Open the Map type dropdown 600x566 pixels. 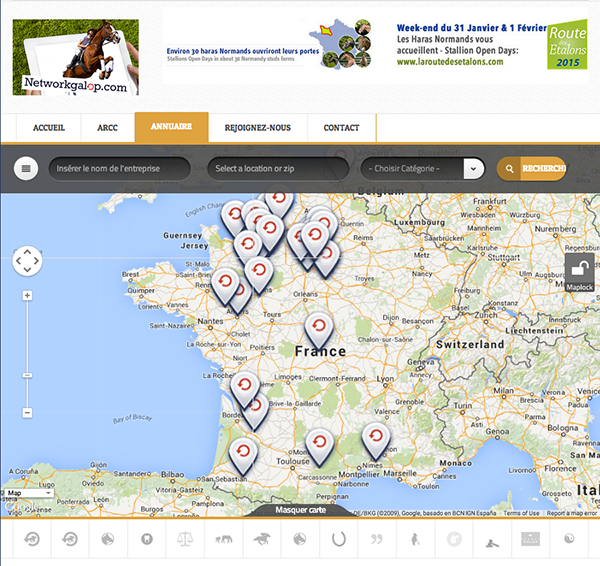[27, 493]
